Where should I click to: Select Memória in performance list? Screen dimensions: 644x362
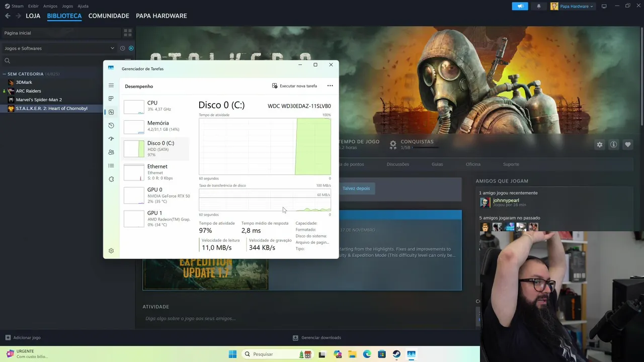point(155,126)
